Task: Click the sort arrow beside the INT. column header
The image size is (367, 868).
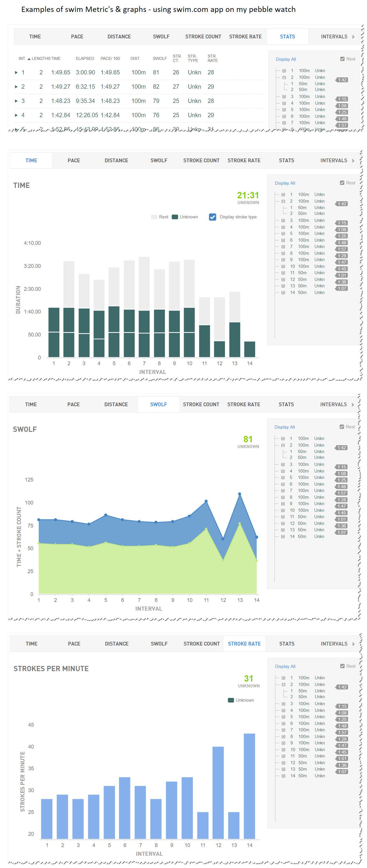Action: point(29,59)
